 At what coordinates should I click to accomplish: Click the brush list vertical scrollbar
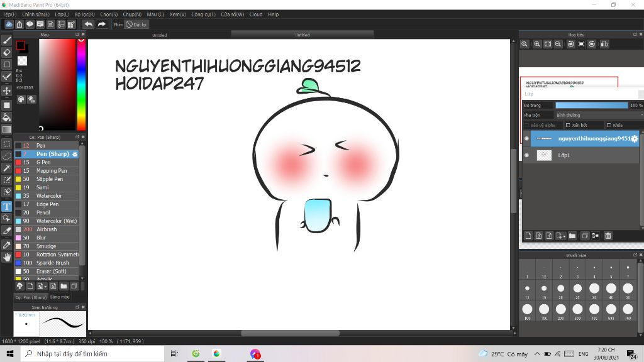tap(82, 206)
